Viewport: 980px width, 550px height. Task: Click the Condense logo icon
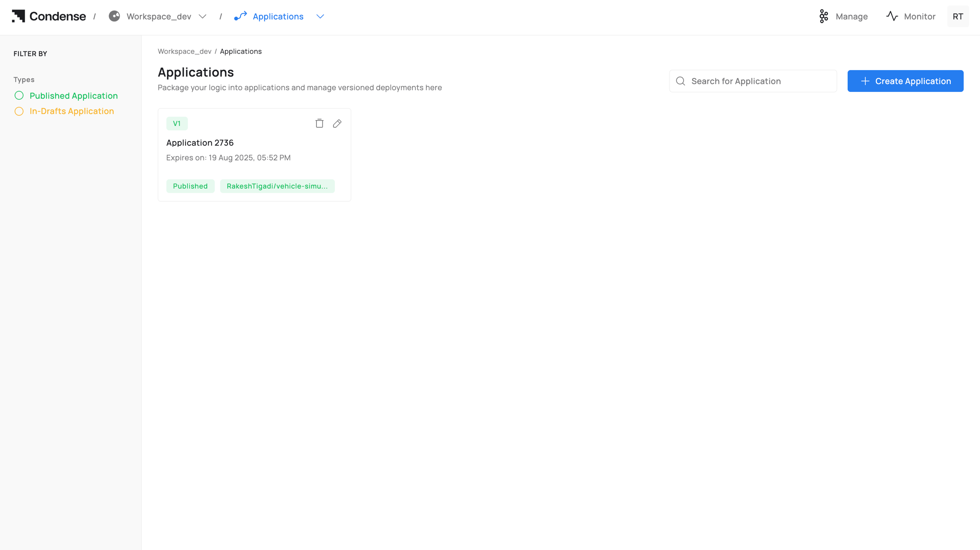(x=18, y=16)
